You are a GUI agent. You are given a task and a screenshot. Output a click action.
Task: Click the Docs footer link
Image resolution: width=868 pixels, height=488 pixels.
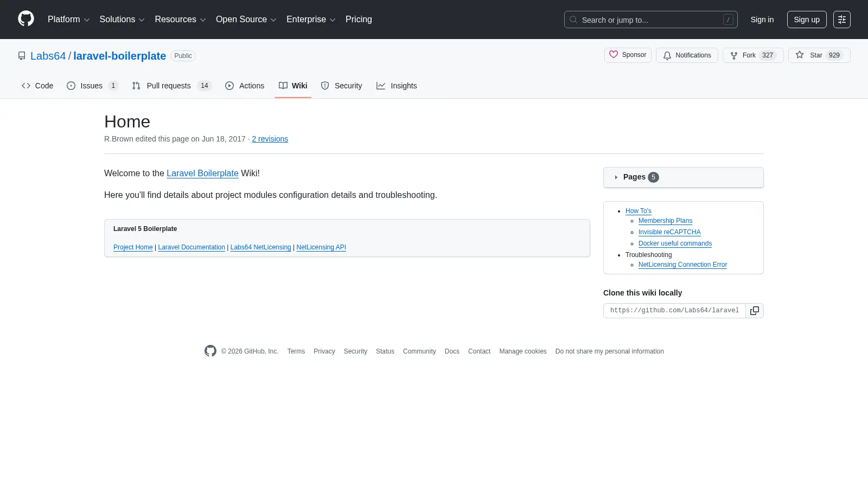(452, 351)
